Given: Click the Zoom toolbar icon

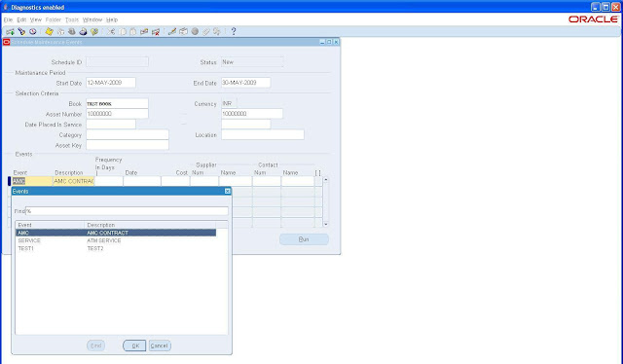Looking at the screenshot, I should pyautogui.click(x=183, y=32).
